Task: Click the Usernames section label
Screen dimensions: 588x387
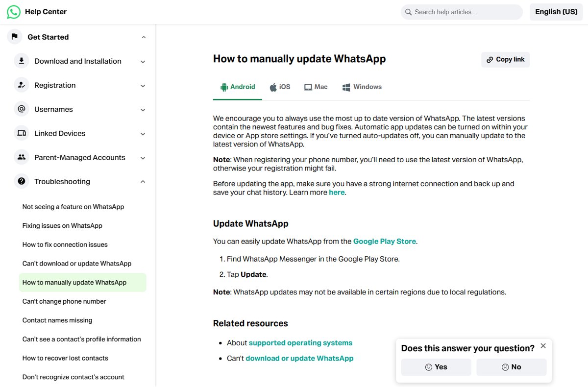Action: point(53,109)
